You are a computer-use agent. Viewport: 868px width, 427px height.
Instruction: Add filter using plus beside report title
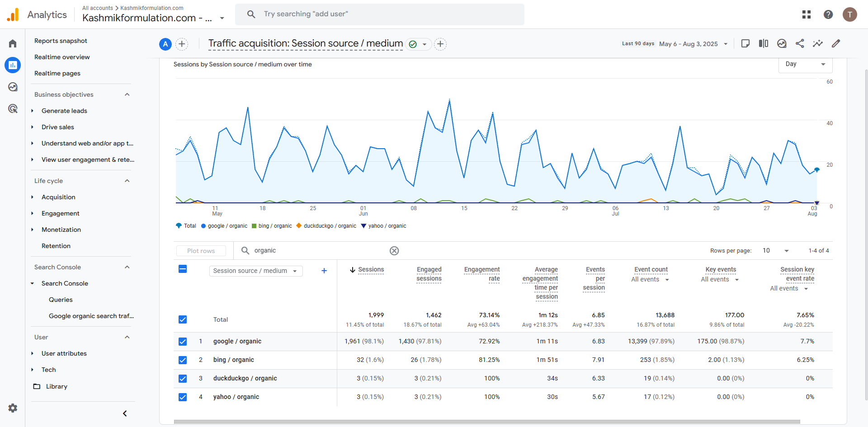(x=440, y=44)
